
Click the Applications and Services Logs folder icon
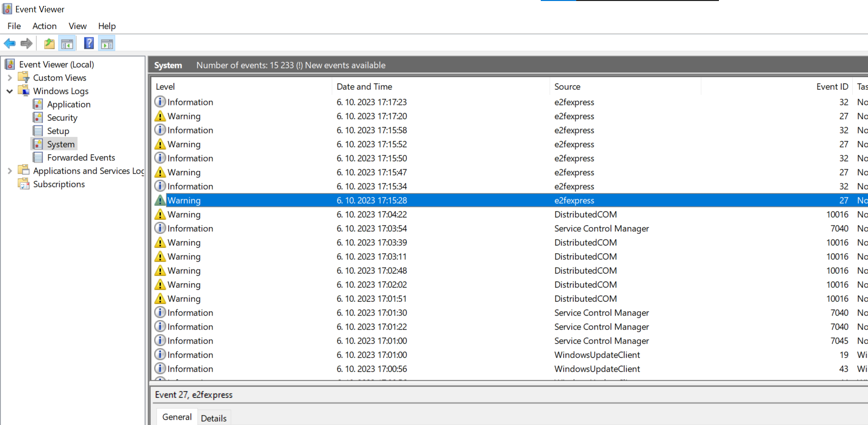tap(24, 170)
